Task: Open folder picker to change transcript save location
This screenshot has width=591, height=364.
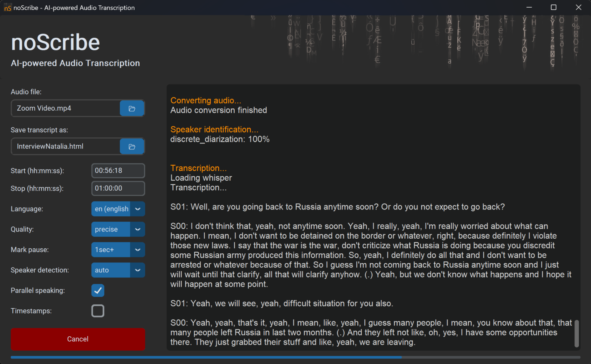Action: tap(132, 146)
